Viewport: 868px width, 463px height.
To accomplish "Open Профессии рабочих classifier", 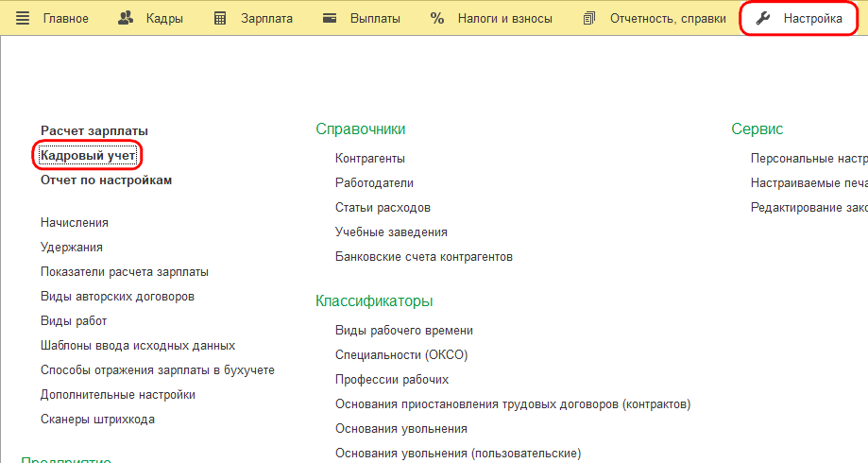I will (x=392, y=380).
